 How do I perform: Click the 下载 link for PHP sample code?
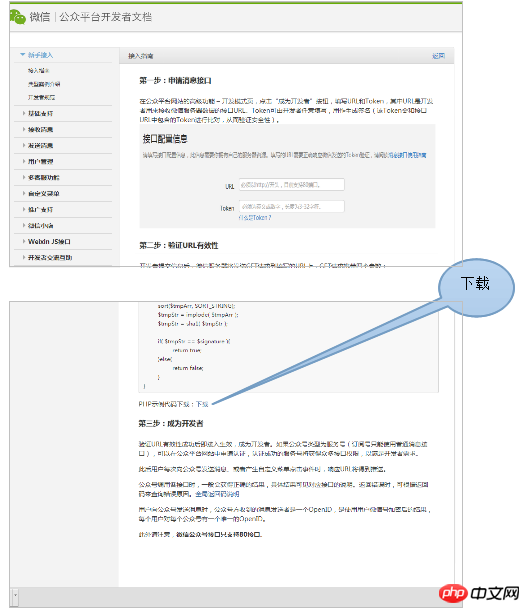click(202, 404)
